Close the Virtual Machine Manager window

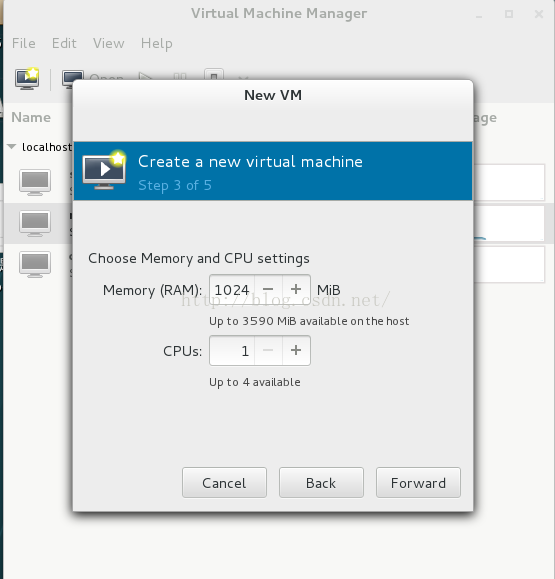click(x=539, y=14)
